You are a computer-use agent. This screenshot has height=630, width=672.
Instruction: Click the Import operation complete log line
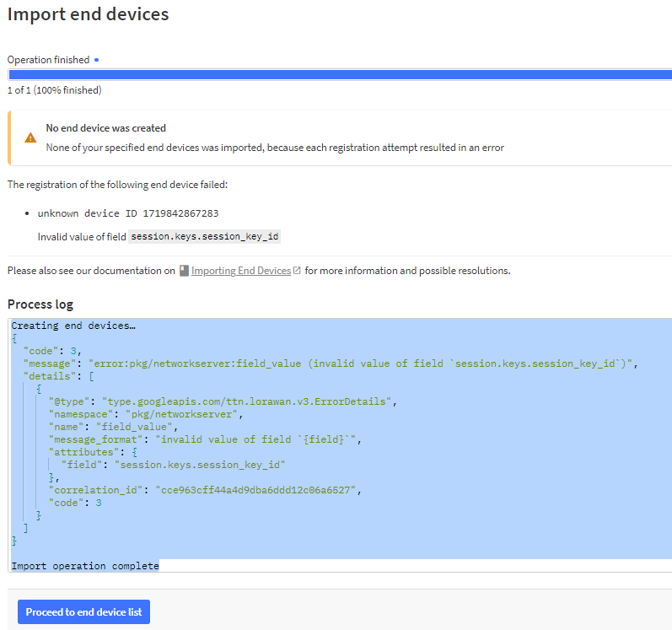click(84, 566)
